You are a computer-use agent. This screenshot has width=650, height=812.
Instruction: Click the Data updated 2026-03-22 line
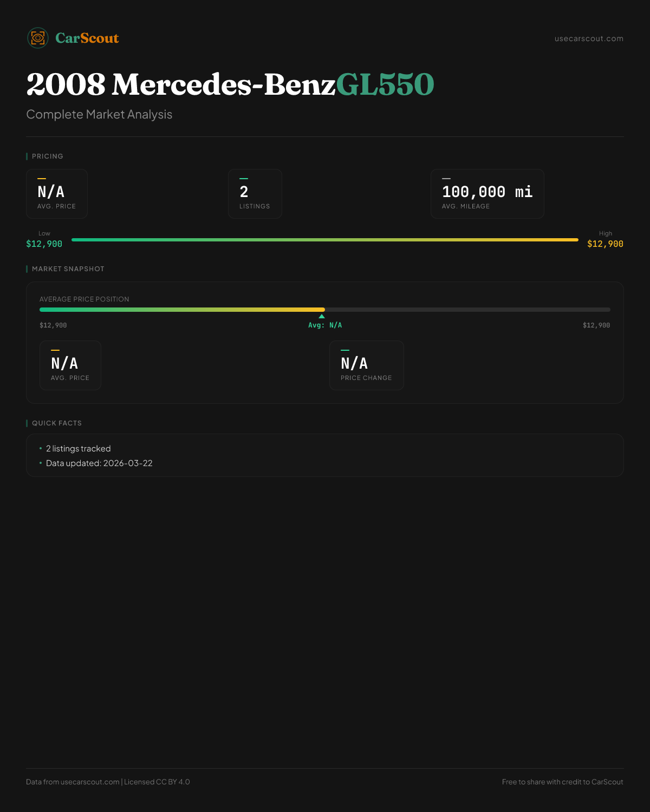99,463
